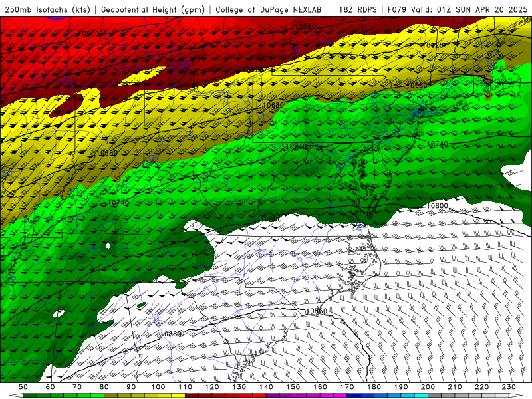This screenshot has height=399, width=532.
Task: Click the 'F079 Valid: 01Z SUN APR 20 2025' text
Action: 458,9
